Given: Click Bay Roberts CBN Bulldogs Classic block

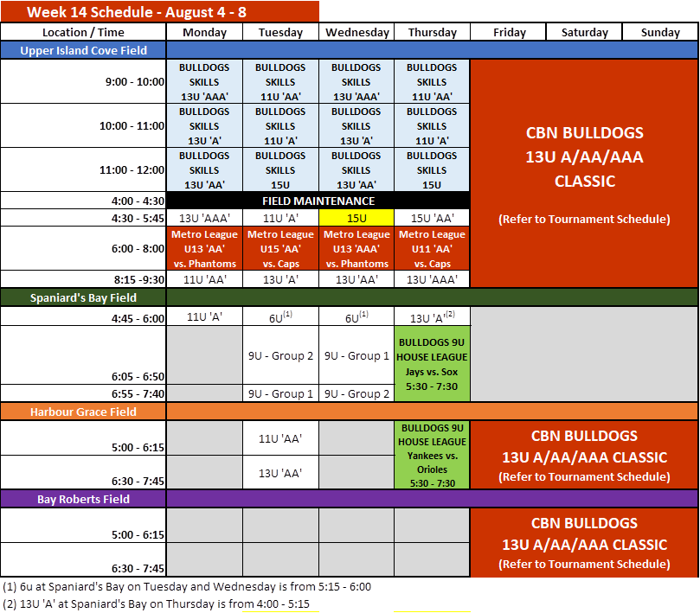Looking at the screenshot, I should [584, 542].
